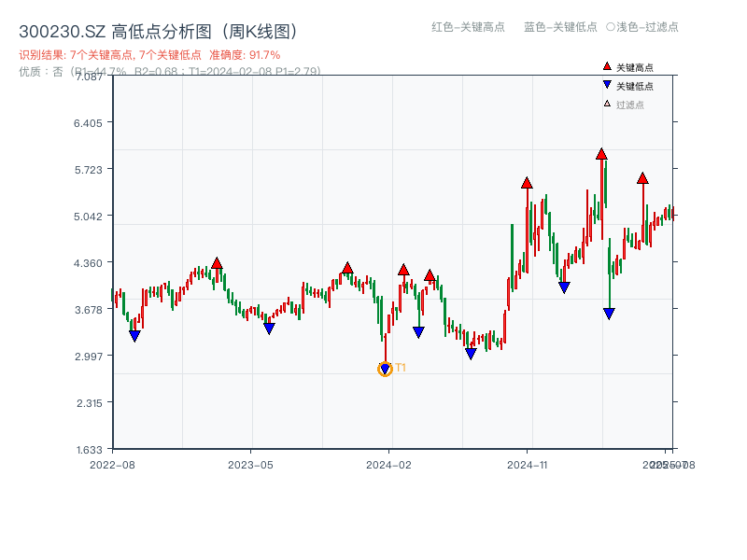Click the 蓝色-关键低点 header text

560,27
